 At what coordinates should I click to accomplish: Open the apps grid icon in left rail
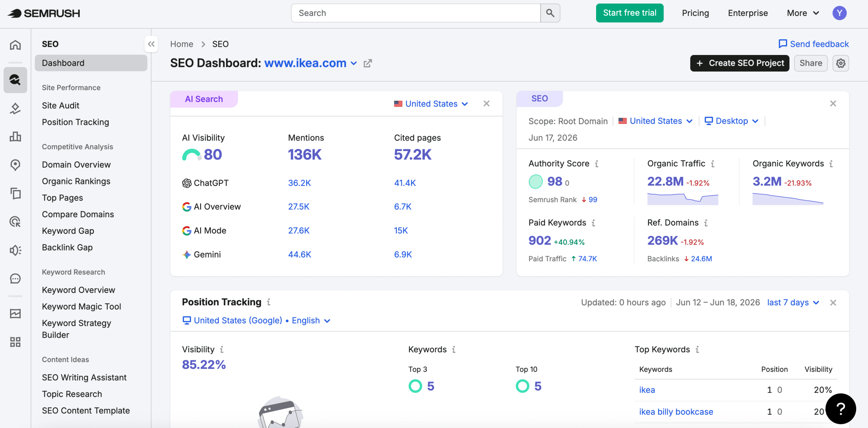(15, 342)
